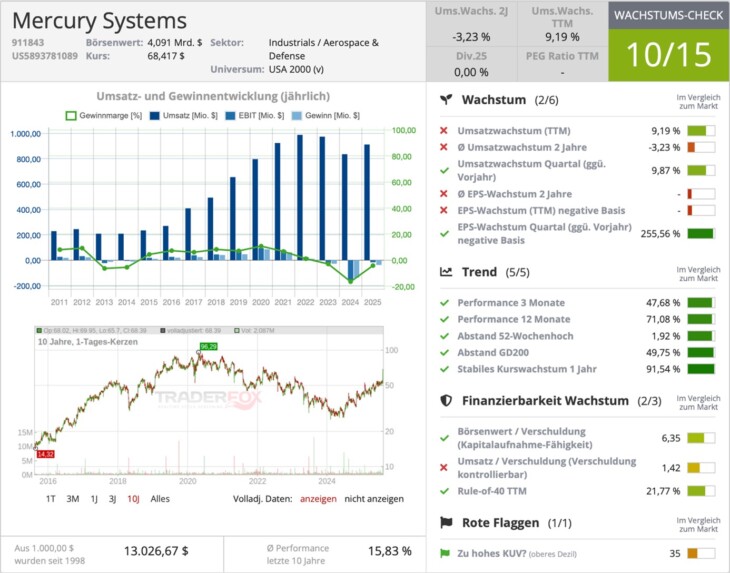The image size is (730, 573).
Task: Click the Rote Flaggen black flag icon
Action: [446, 523]
